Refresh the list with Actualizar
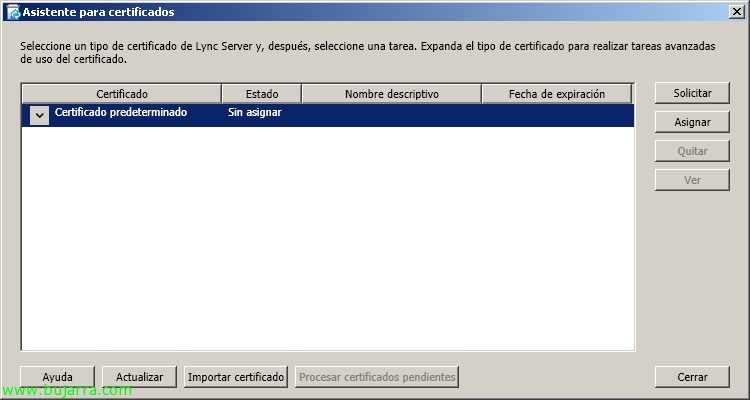750x400 pixels. (x=139, y=377)
